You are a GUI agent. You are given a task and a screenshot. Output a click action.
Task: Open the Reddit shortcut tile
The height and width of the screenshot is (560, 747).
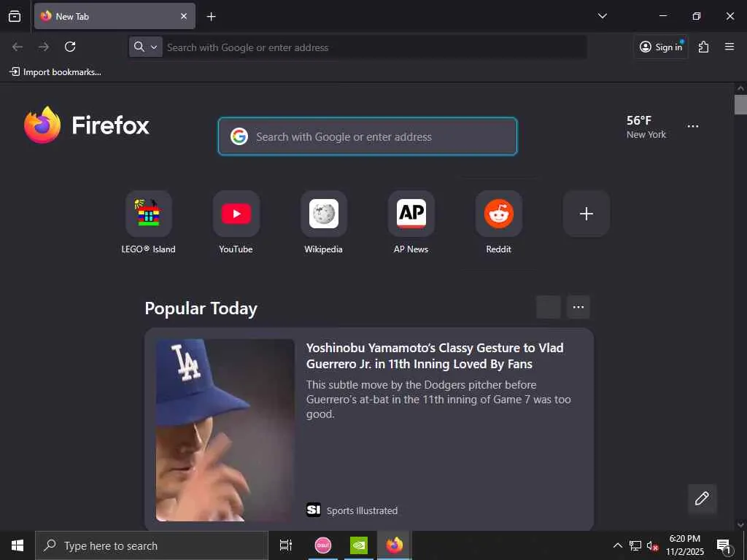pyautogui.click(x=499, y=223)
